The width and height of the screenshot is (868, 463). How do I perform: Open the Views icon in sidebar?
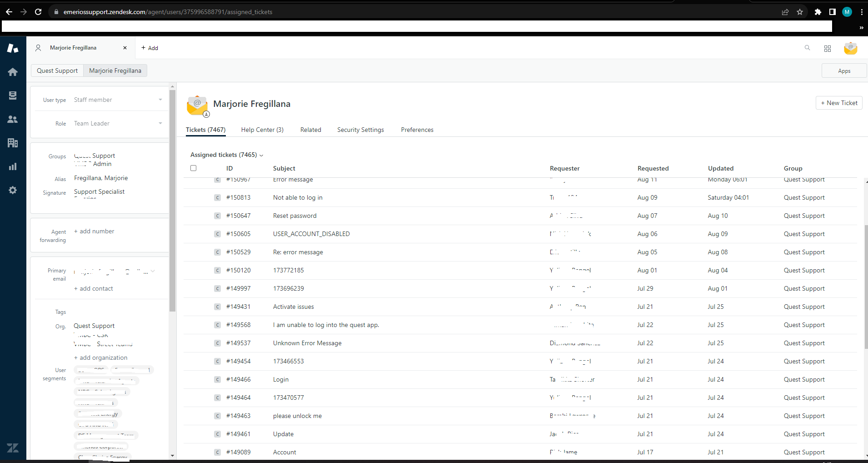13,96
